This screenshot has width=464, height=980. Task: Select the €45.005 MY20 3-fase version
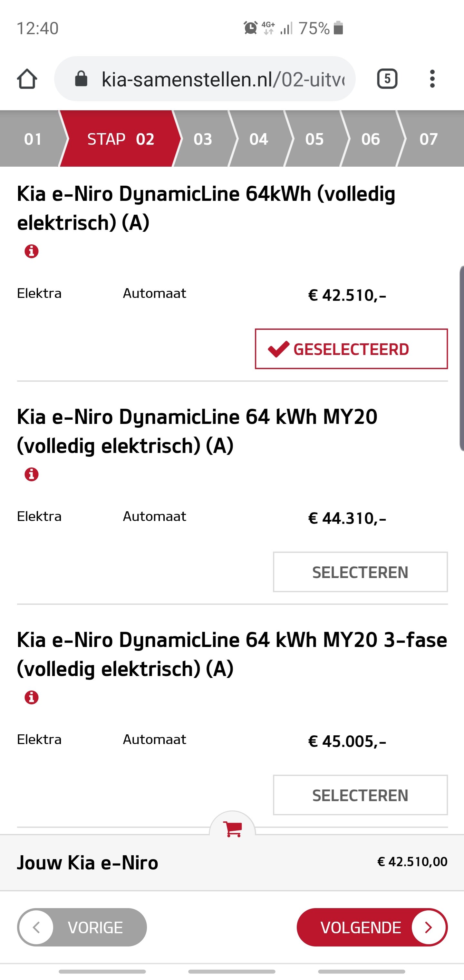coord(360,795)
